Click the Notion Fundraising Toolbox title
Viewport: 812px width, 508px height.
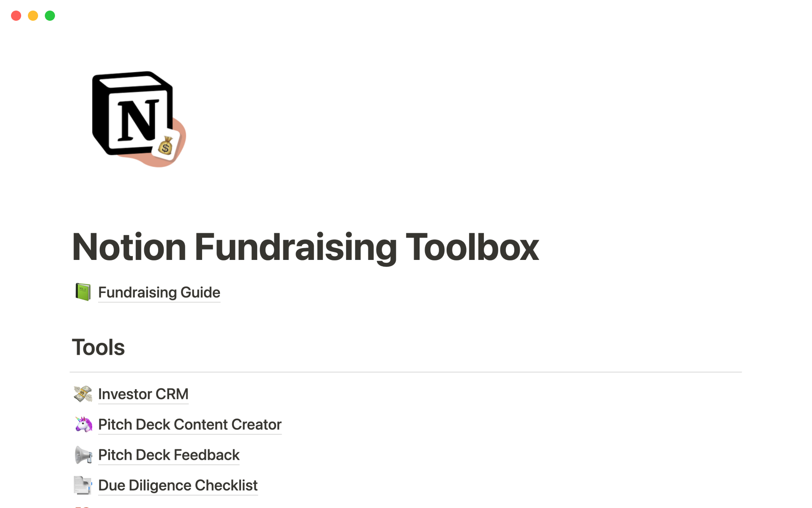(x=306, y=246)
